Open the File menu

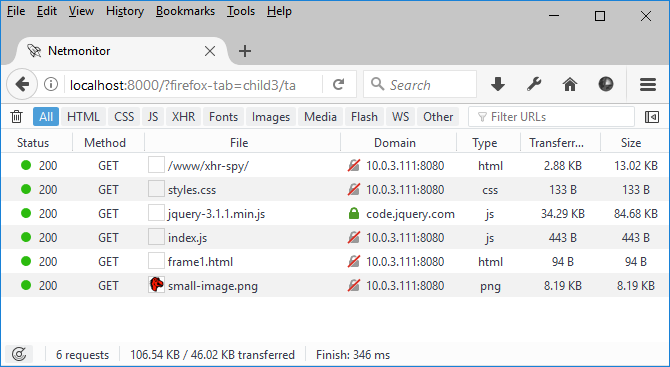(x=16, y=11)
